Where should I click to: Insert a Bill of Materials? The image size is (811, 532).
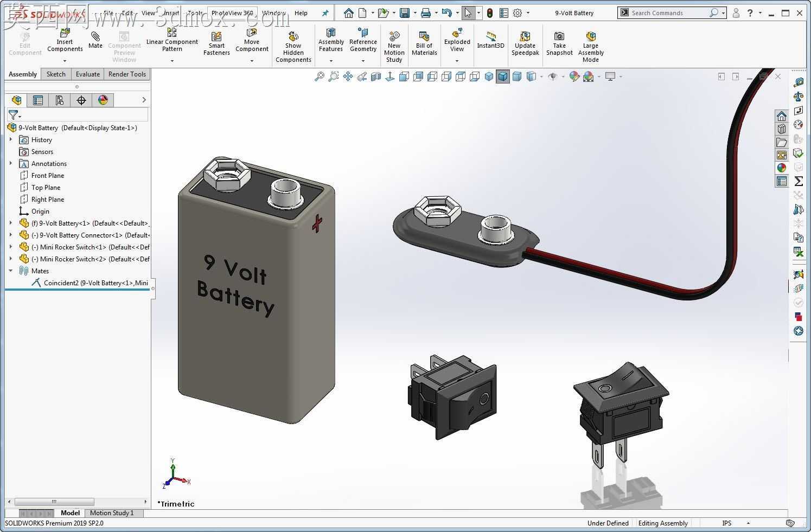point(424,43)
